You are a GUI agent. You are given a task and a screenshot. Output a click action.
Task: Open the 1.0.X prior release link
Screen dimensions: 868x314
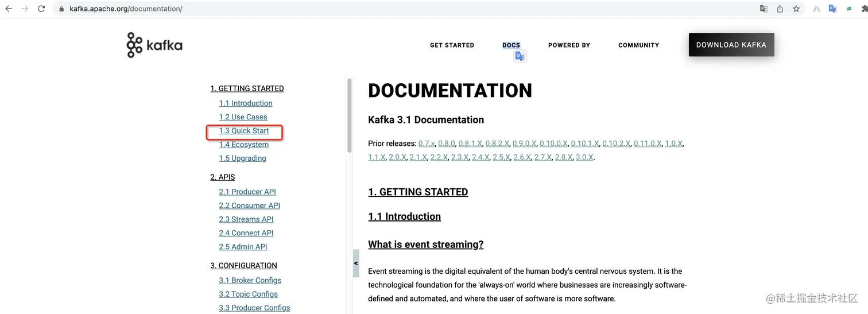pyautogui.click(x=674, y=144)
